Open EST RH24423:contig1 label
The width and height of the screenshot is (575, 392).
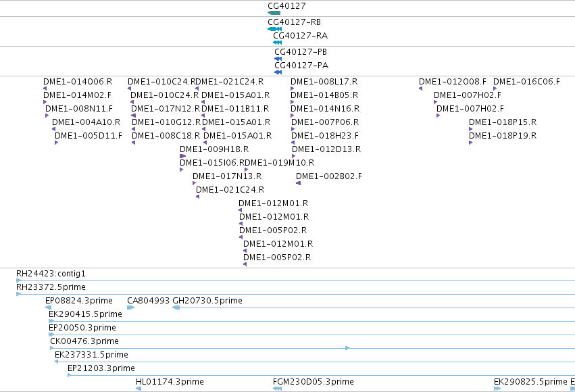(51, 274)
